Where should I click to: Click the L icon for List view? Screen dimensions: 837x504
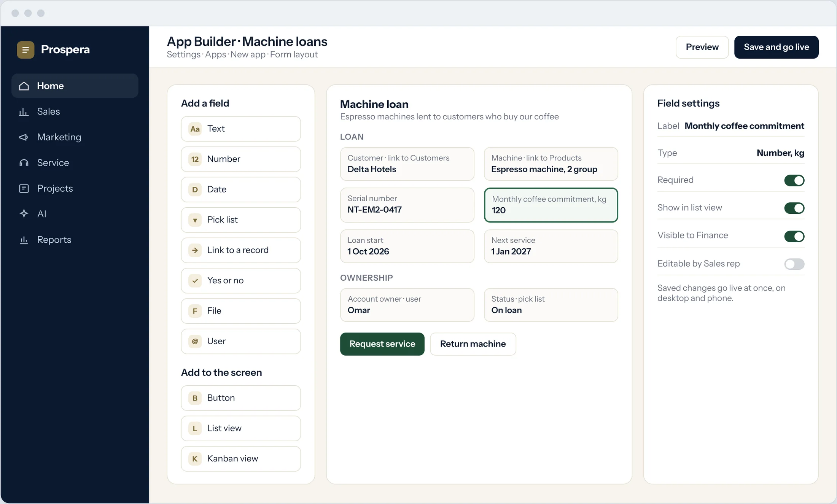click(x=195, y=429)
